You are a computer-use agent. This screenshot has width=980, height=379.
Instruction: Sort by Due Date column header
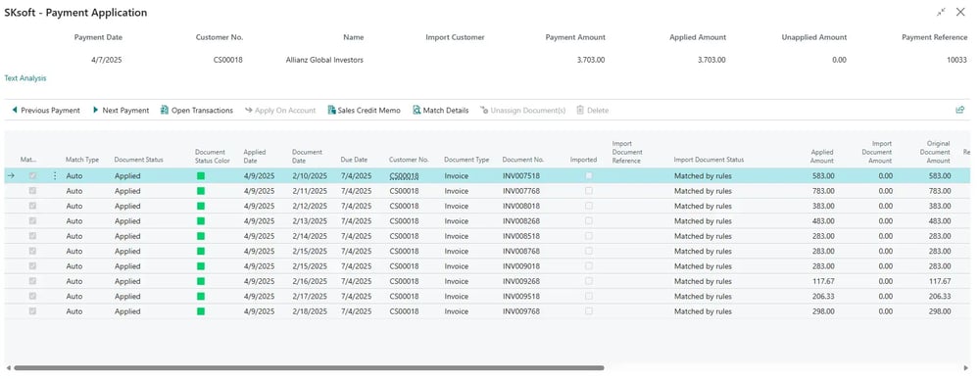355,160
